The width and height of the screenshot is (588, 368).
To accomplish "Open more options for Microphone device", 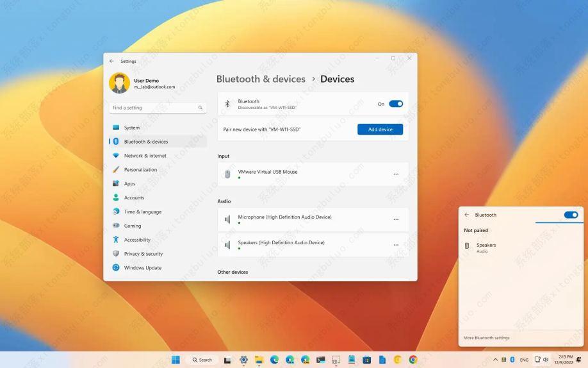I will tap(396, 219).
